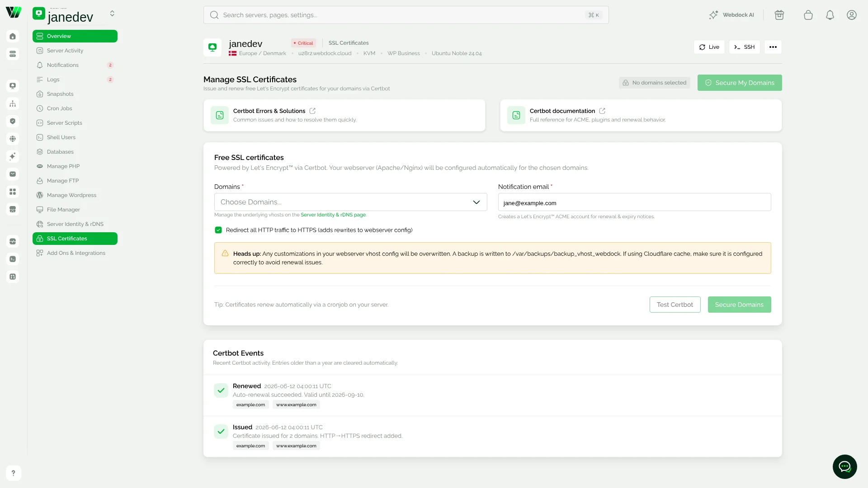
Task: Click the Secure My Domains button
Action: coord(740,83)
